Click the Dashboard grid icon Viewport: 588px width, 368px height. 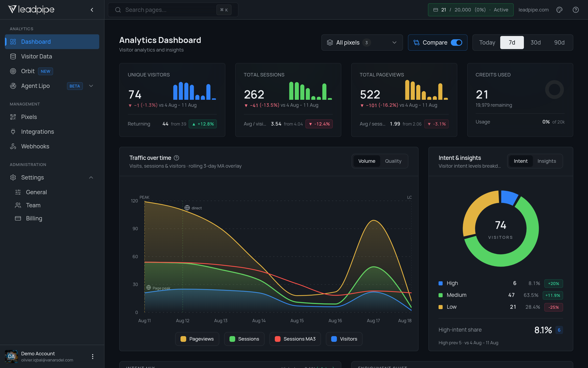13,42
